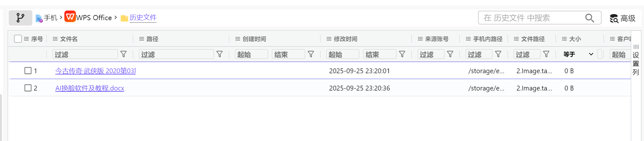Open the 高级 advanced search
644x141 pixels.
click(623, 18)
